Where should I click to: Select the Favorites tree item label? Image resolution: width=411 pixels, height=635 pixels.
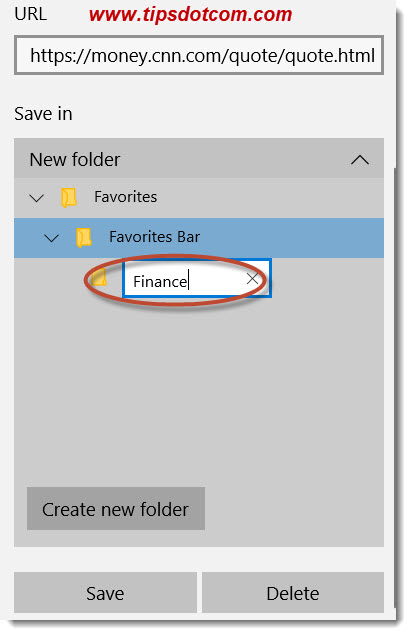point(126,197)
